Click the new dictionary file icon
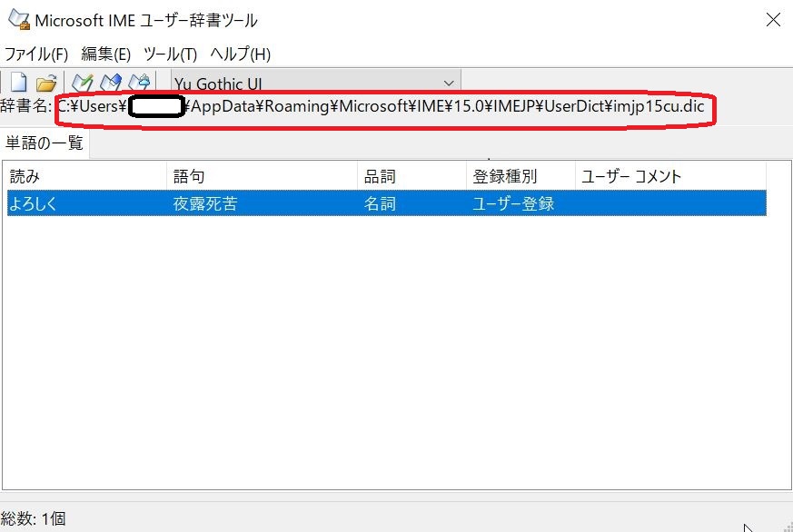The width and height of the screenshot is (793, 532). click(19, 83)
